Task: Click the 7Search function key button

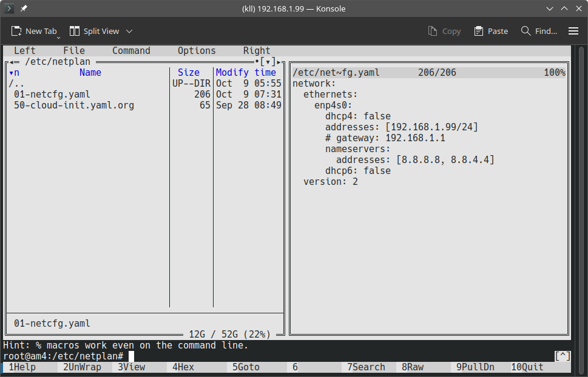Action: pos(365,367)
